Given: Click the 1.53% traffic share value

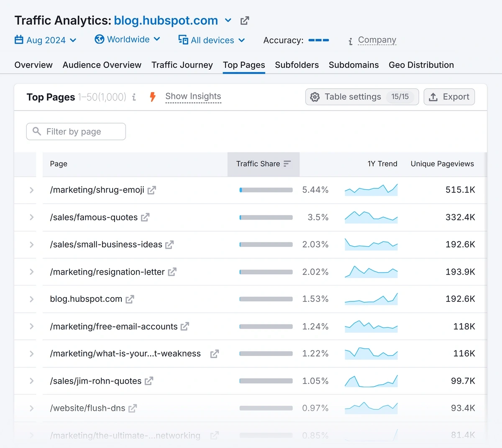Looking at the screenshot, I should pyautogui.click(x=315, y=299).
